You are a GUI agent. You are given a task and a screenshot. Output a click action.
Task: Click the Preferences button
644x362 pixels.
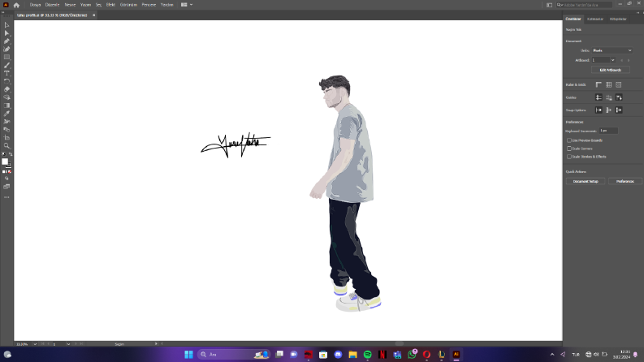pyautogui.click(x=625, y=182)
